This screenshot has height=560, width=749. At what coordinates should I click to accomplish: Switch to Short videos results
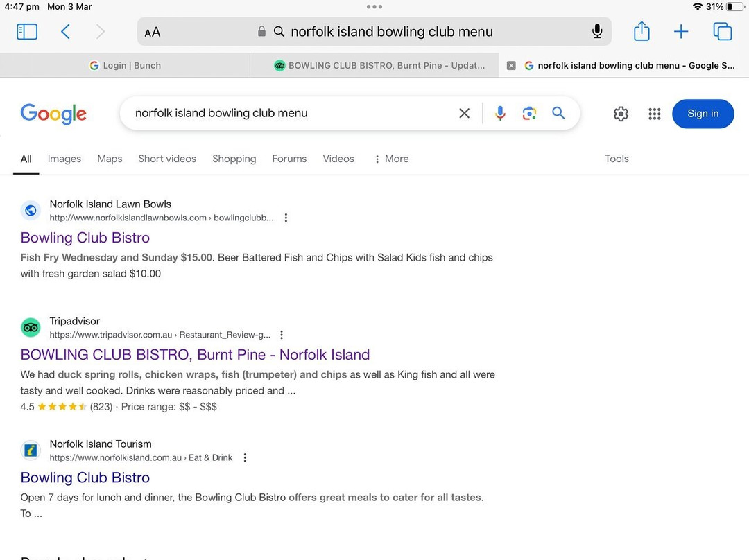click(167, 159)
